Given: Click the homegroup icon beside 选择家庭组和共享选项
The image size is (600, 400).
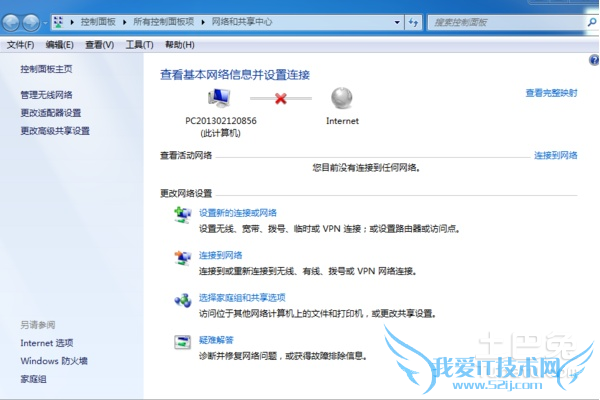Looking at the screenshot, I should click(x=183, y=300).
